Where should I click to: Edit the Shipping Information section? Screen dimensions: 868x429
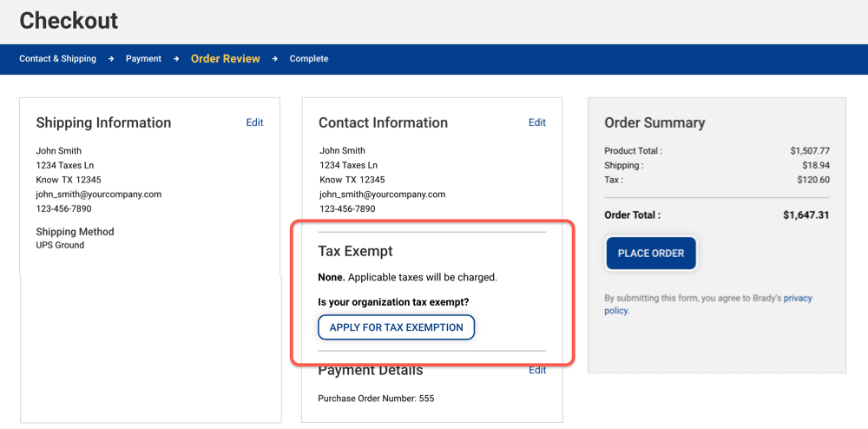(254, 122)
